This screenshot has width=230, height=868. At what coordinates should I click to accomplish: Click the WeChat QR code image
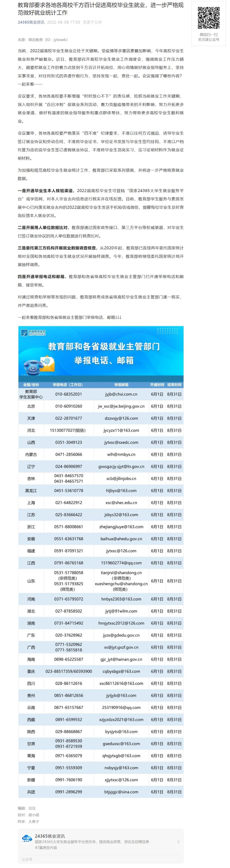click(x=208, y=18)
